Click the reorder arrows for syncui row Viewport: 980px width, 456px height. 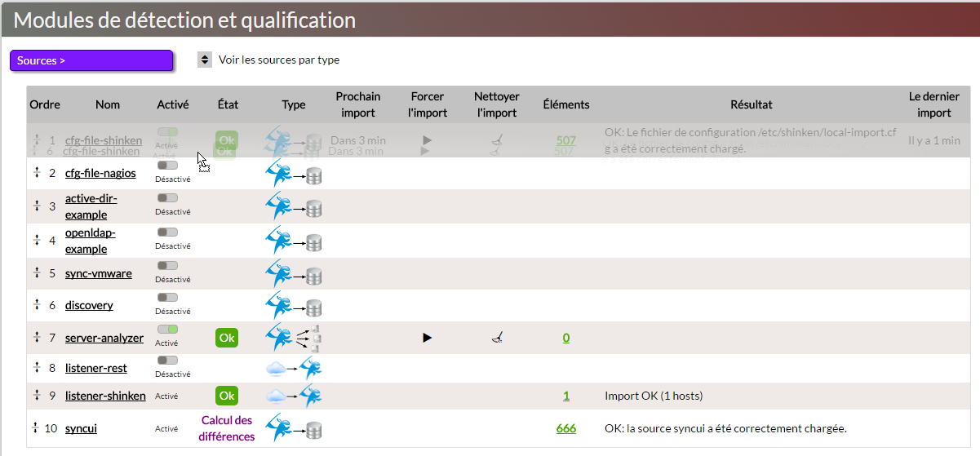36,428
